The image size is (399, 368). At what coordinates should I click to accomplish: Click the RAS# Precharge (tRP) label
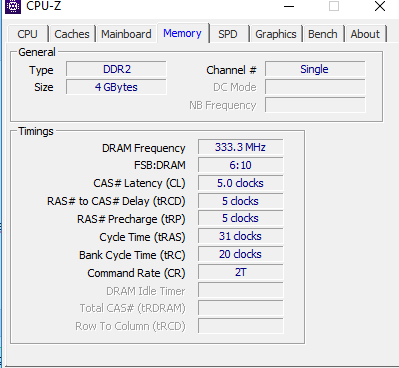[131, 219]
